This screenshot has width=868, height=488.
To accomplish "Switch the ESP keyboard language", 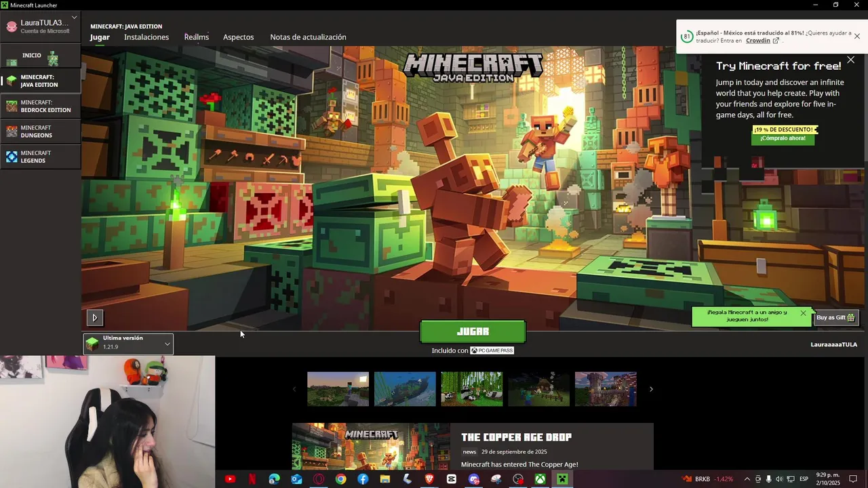I will [804, 479].
